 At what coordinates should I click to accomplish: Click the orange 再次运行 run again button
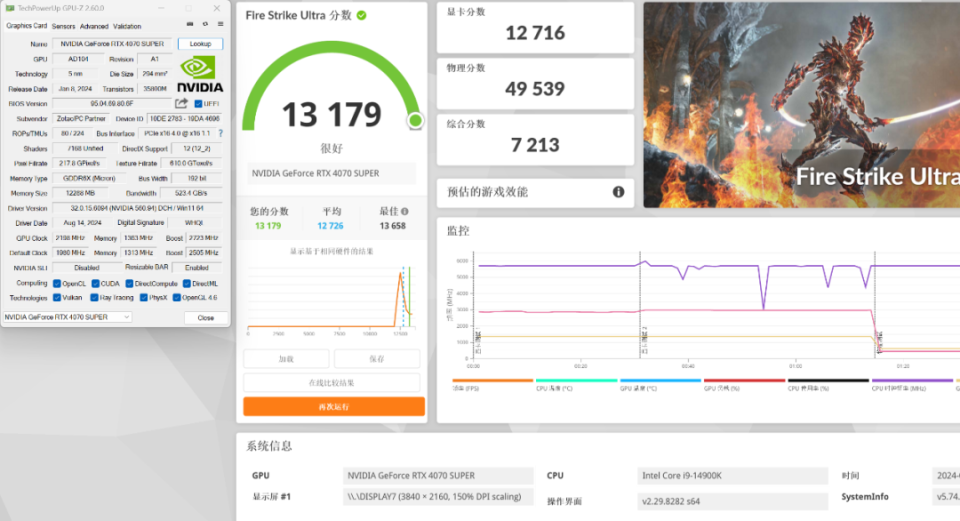pyautogui.click(x=334, y=407)
